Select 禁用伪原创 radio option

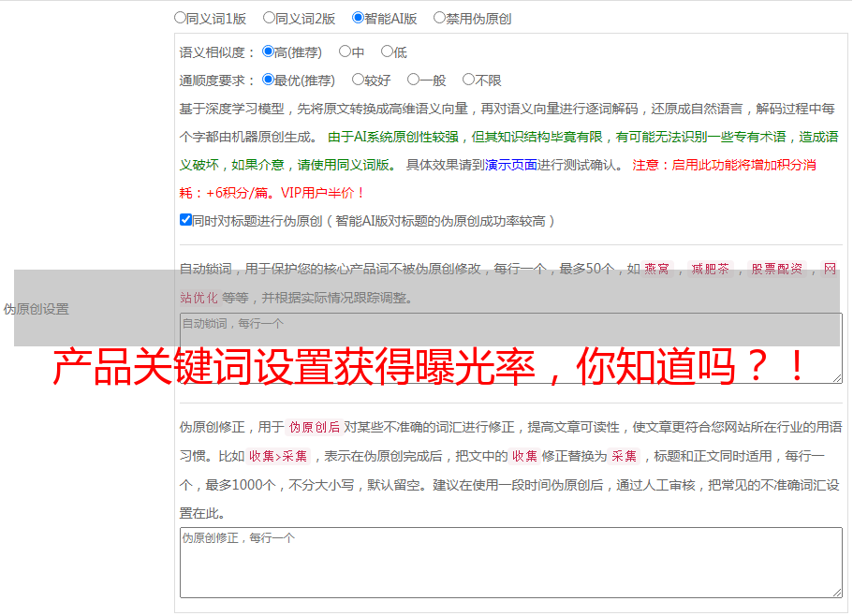click(439, 18)
